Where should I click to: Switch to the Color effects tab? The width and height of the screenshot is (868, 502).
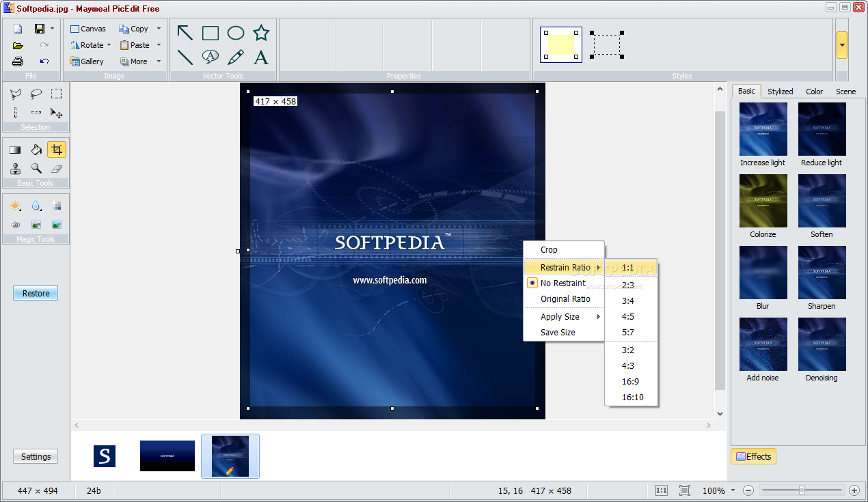pos(814,92)
